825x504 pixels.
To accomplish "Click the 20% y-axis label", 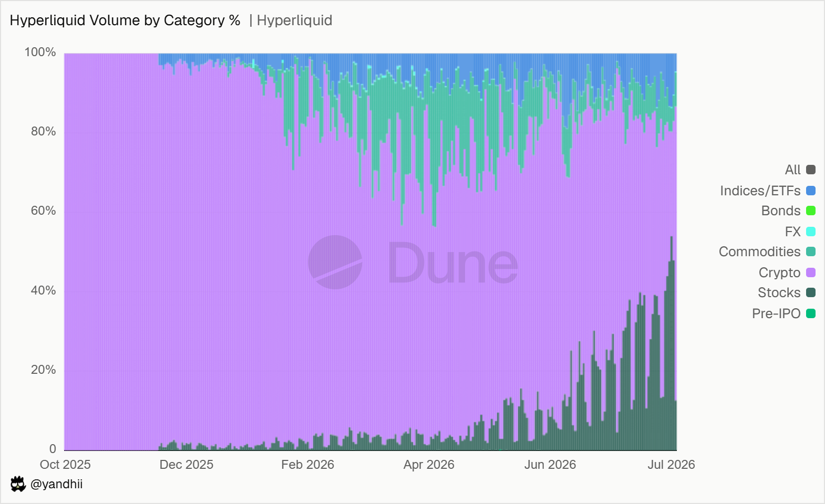I will tap(43, 370).
